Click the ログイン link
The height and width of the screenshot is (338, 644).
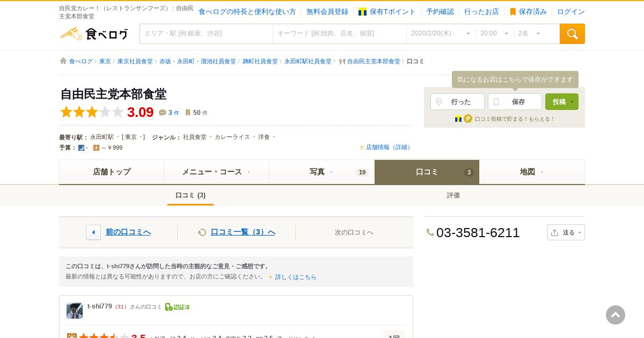coord(571,12)
